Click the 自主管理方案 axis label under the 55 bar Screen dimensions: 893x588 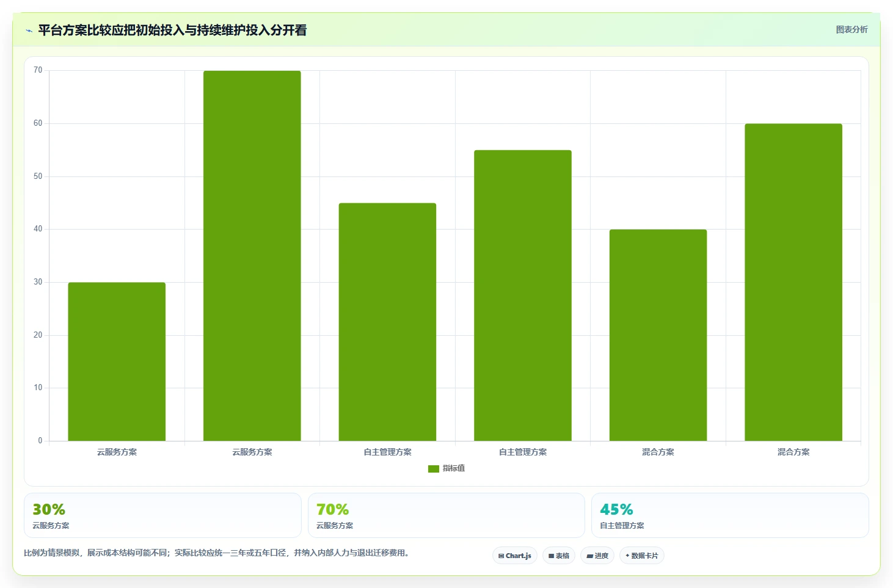click(x=523, y=452)
